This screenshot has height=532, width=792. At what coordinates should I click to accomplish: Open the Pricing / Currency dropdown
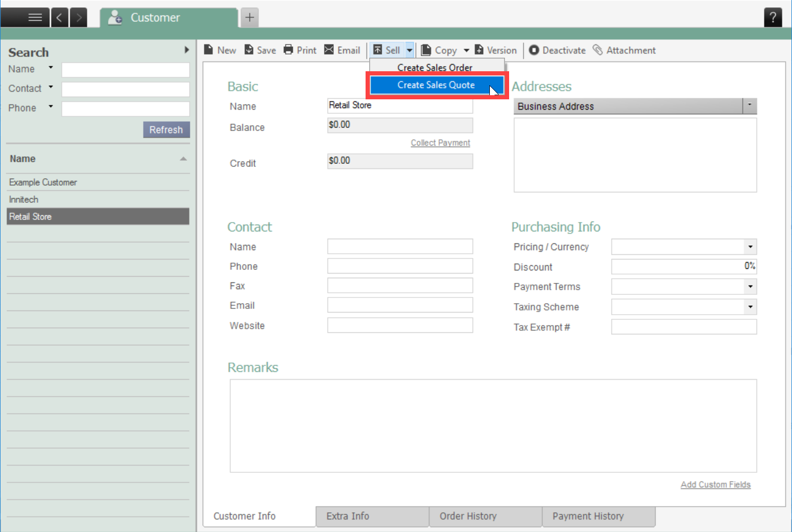(x=750, y=246)
